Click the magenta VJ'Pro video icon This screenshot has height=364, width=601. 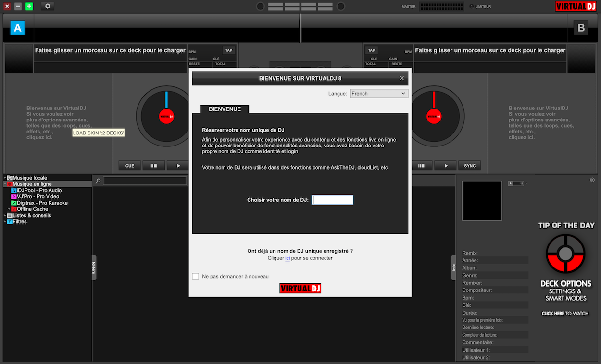pos(14,196)
